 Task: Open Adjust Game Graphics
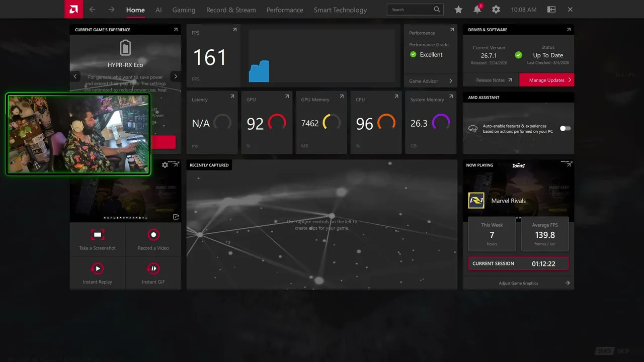(518, 283)
